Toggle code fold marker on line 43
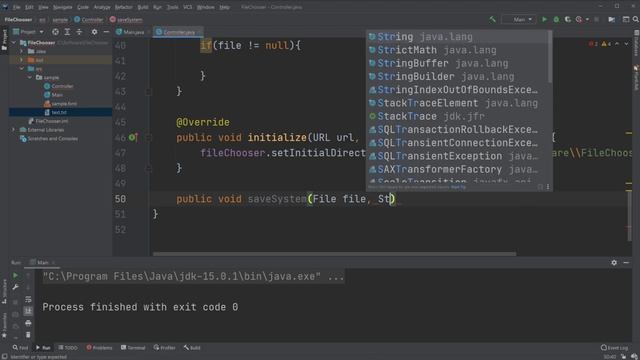640x360 pixels. pyautogui.click(x=149, y=92)
